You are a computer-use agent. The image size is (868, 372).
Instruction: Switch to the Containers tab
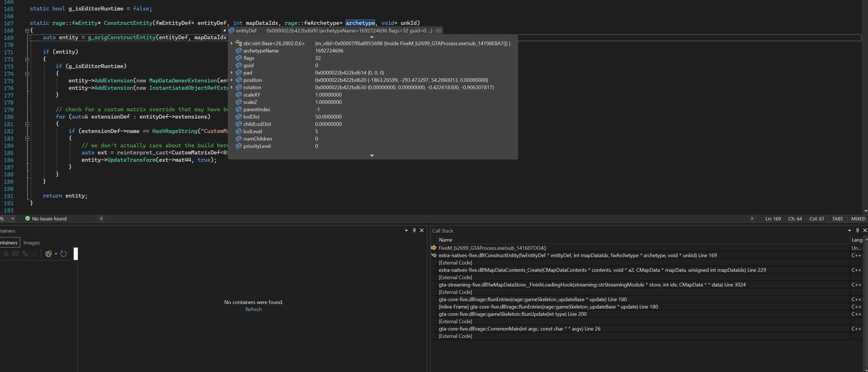point(9,243)
